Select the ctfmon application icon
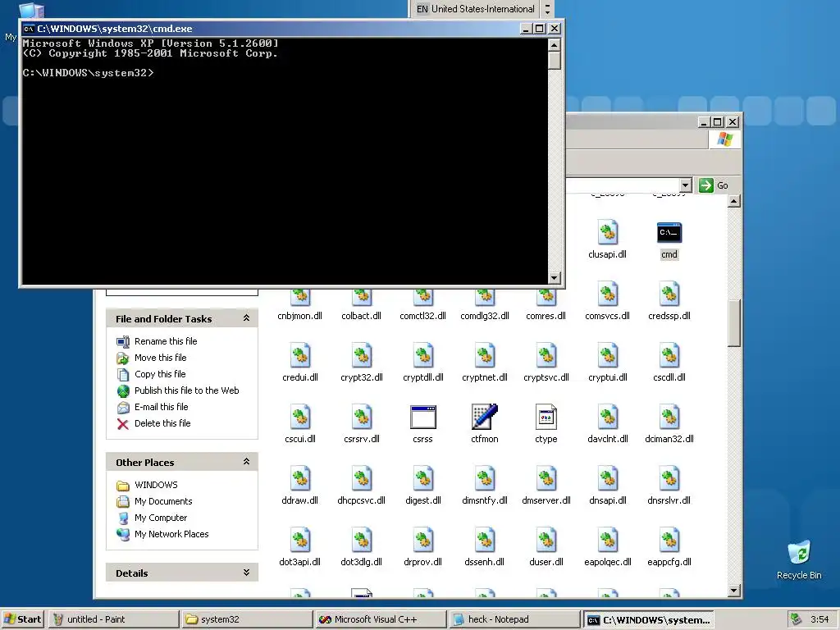The height and width of the screenshot is (630, 840). coord(485,417)
